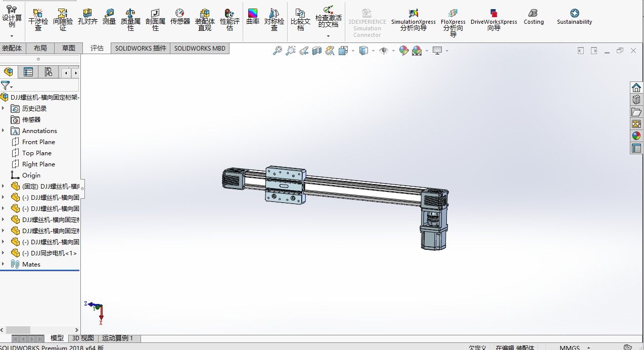Open 剖面属性 section properties
Viewport: 644px width, 350px height.
tap(155, 20)
